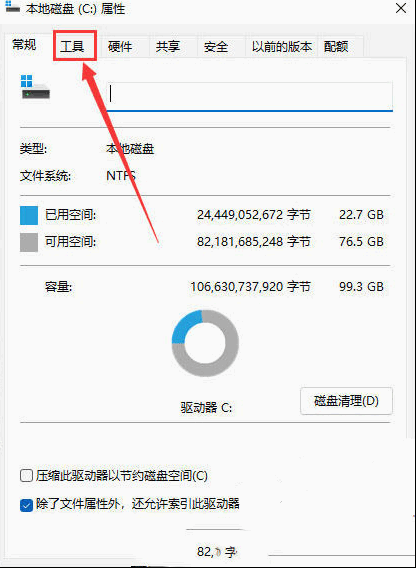Click the 压缩此驱动器以节约磁盘空间 label
The image size is (416, 568).
pyautogui.click(x=122, y=476)
